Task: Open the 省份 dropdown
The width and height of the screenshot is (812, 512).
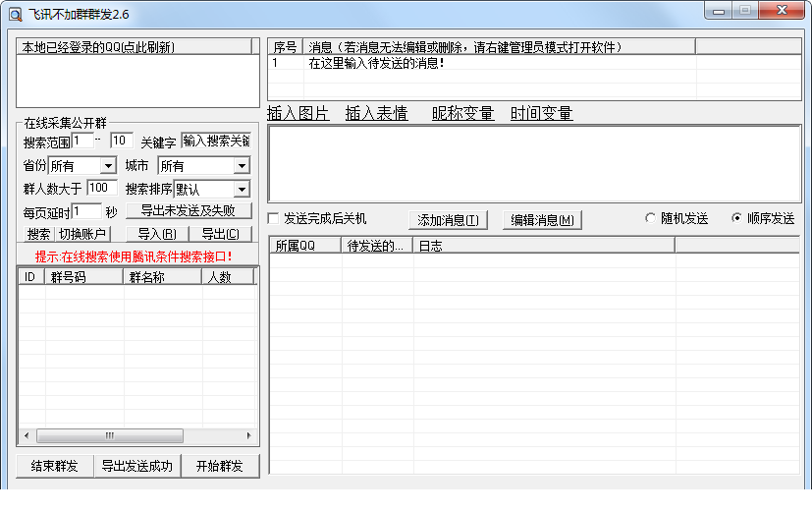Action: (x=108, y=166)
